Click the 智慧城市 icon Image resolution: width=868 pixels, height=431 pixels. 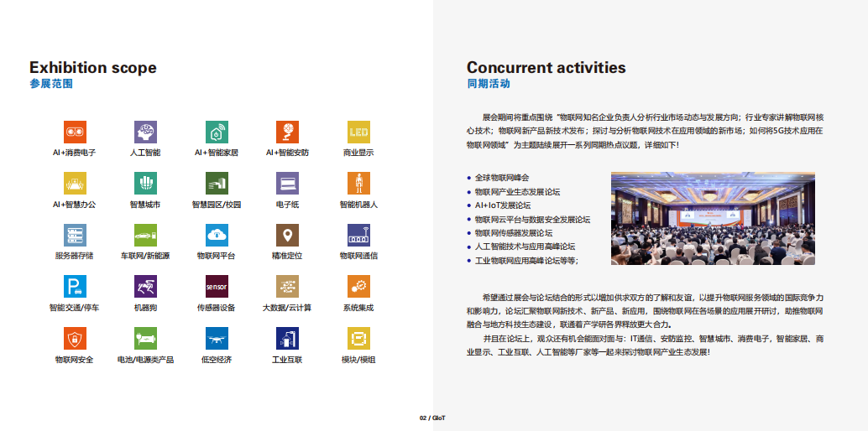click(x=145, y=183)
